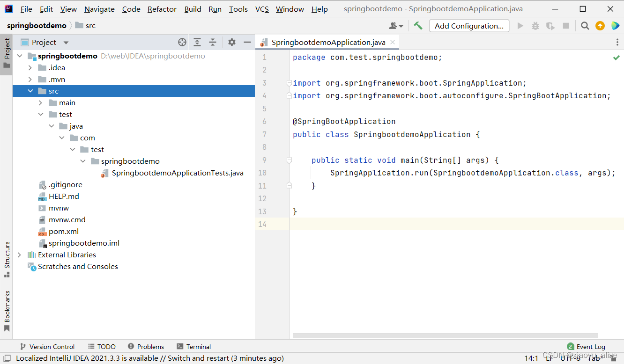Click the IDEA update available status message
Screen dimensions: 624x364
click(150, 358)
